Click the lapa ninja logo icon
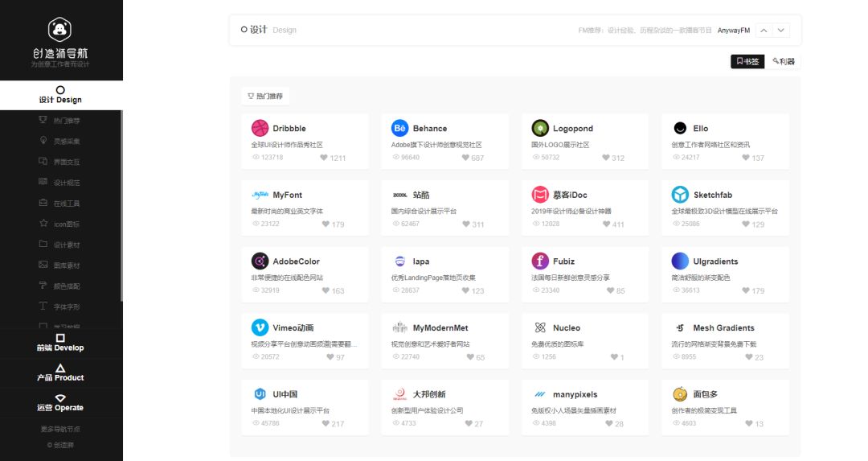Image resolution: width=868 pixels, height=461 pixels. coord(399,261)
